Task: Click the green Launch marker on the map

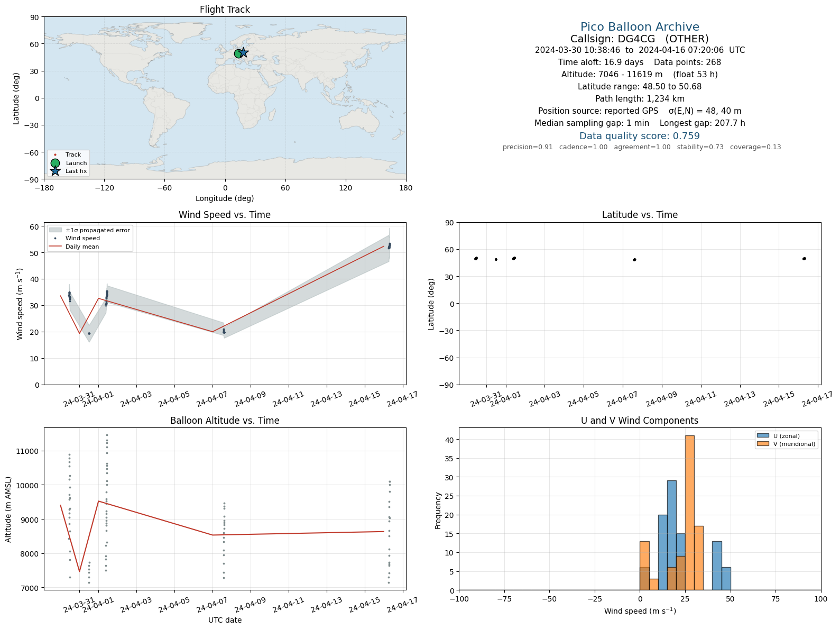Action: (238, 53)
